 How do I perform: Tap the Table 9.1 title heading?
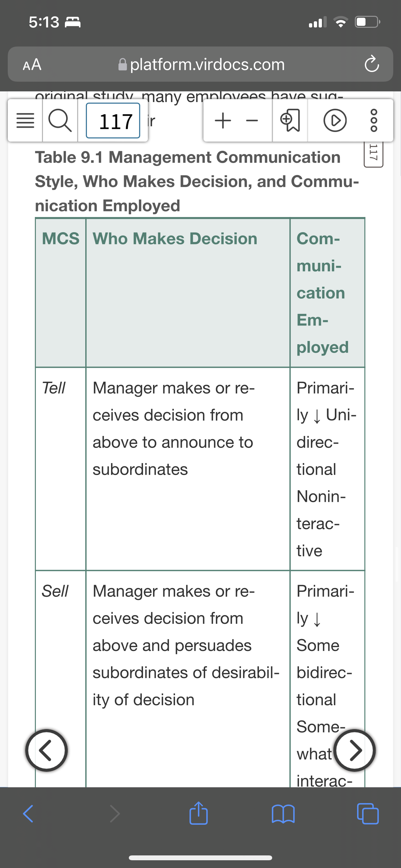197,181
